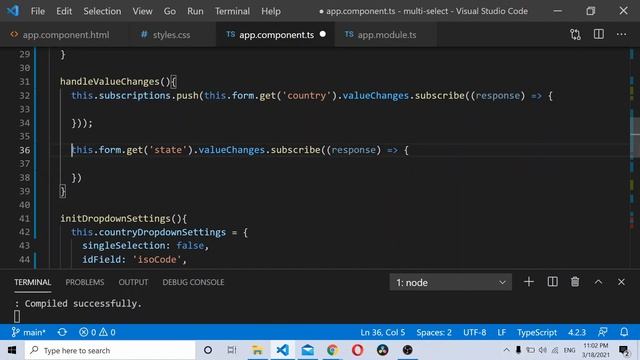Open the Run menu

tap(195, 11)
